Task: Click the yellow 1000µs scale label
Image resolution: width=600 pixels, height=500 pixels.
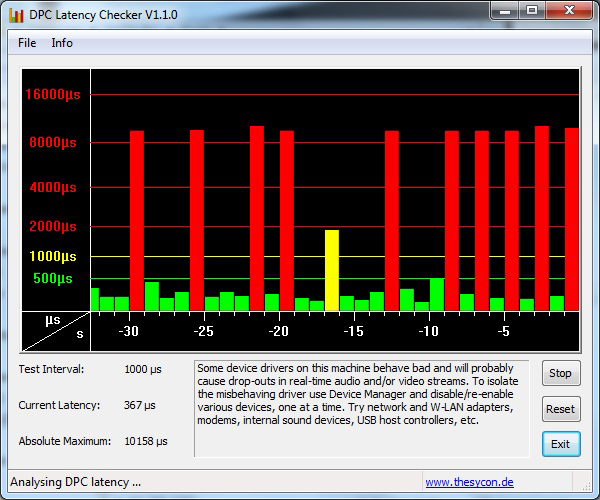Action: click(53, 256)
